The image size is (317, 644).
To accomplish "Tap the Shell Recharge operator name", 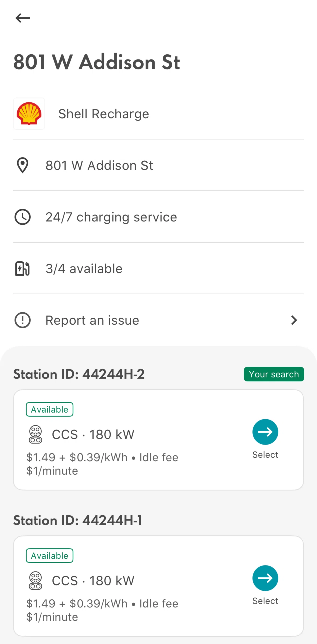I will [x=104, y=114].
